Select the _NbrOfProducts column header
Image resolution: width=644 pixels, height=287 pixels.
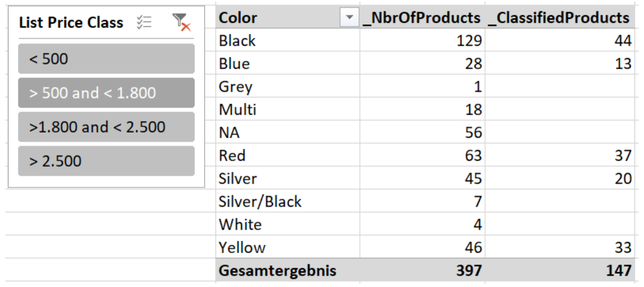click(422, 18)
